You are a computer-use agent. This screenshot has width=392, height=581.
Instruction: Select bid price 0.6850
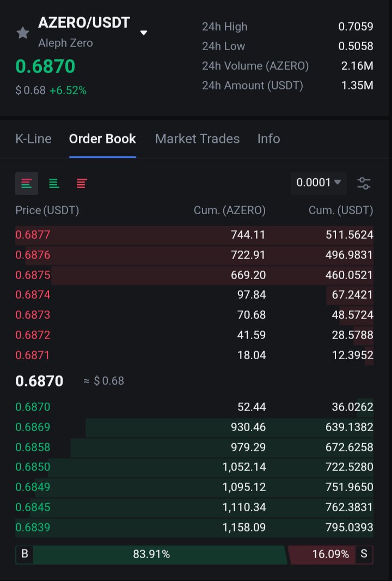(33, 467)
